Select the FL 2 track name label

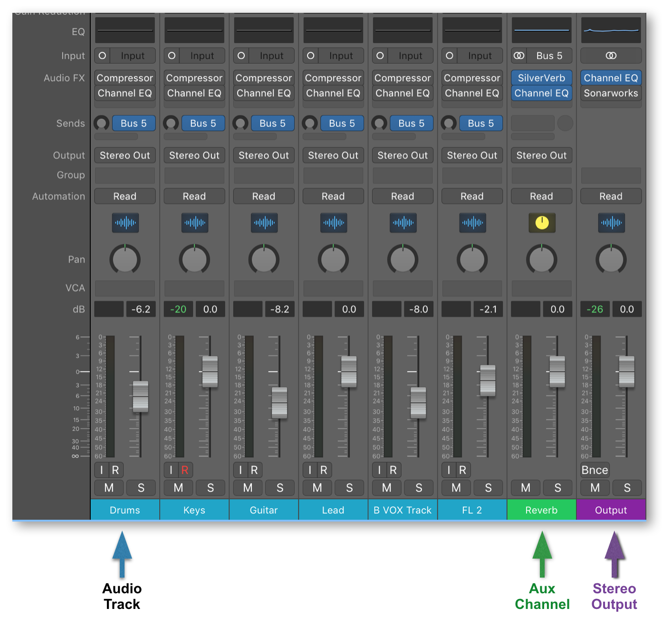(x=472, y=510)
